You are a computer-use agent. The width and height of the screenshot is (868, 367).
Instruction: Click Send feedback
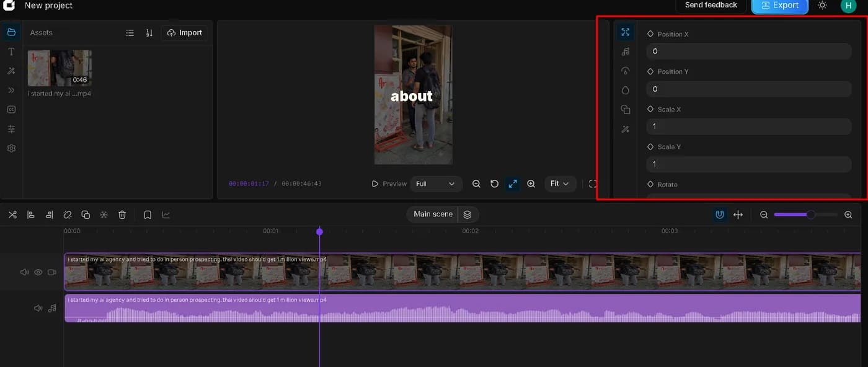[711, 5]
